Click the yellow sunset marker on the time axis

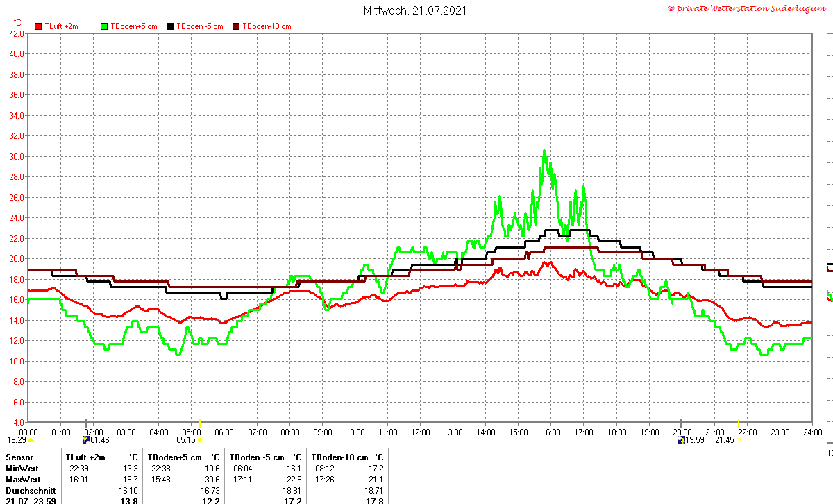[x=739, y=423]
